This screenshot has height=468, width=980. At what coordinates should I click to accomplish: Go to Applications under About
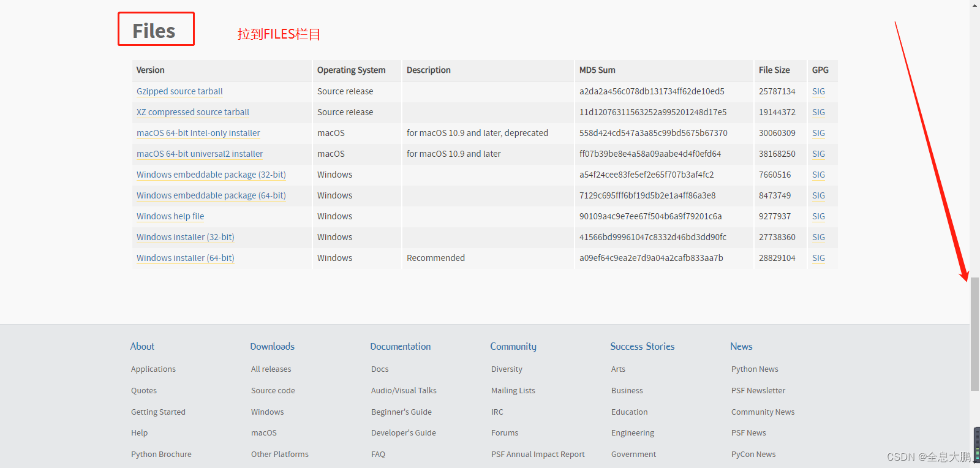(x=153, y=369)
